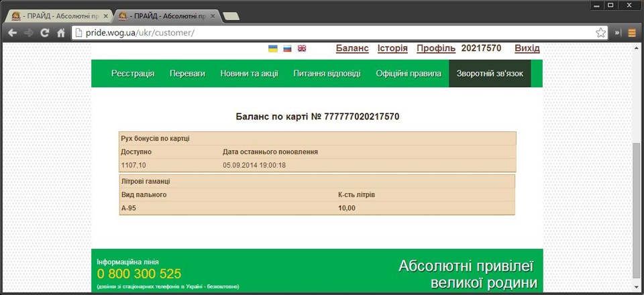
Task: Open the Переваги menu item
Action: pos(187,74)
